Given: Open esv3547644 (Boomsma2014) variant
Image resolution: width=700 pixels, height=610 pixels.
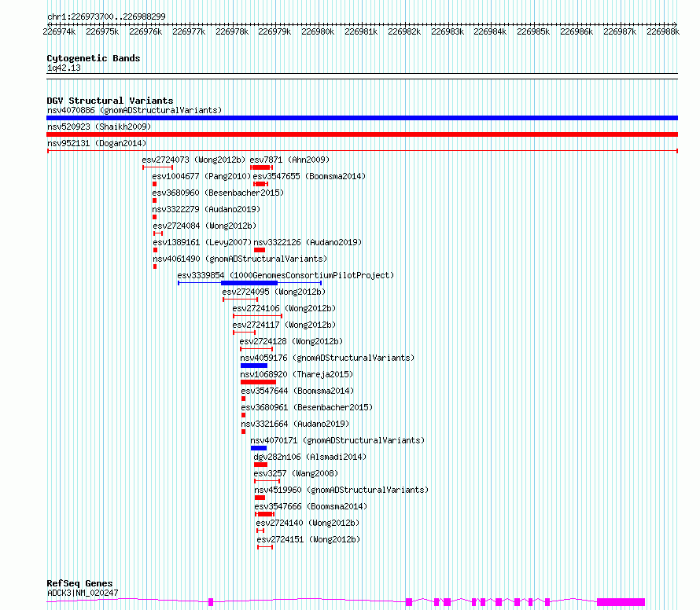Looking at the screenshot, I should click(x=297, y=391).
